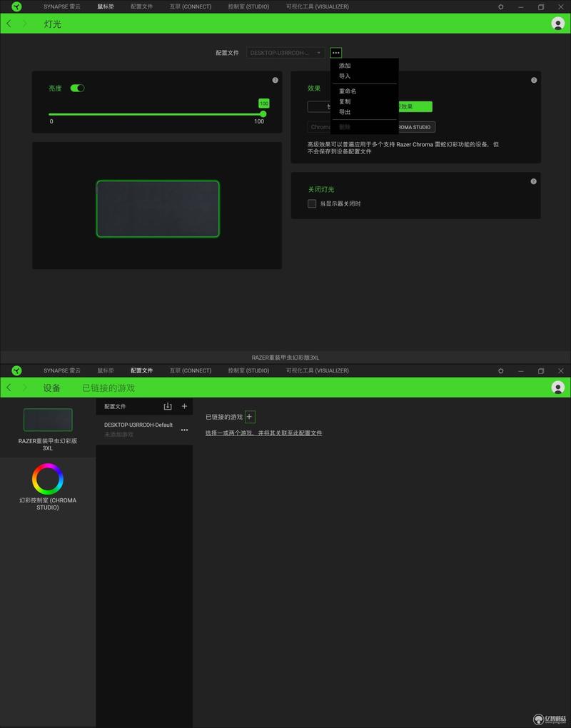
Task: Click the Razer logo in the 设备 window
Action: (x=16, y=370)
